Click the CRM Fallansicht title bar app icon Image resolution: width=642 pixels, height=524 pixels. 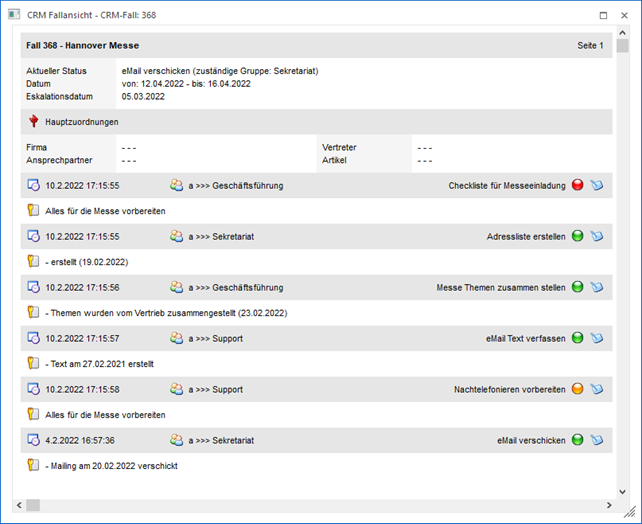click(13, 15)
